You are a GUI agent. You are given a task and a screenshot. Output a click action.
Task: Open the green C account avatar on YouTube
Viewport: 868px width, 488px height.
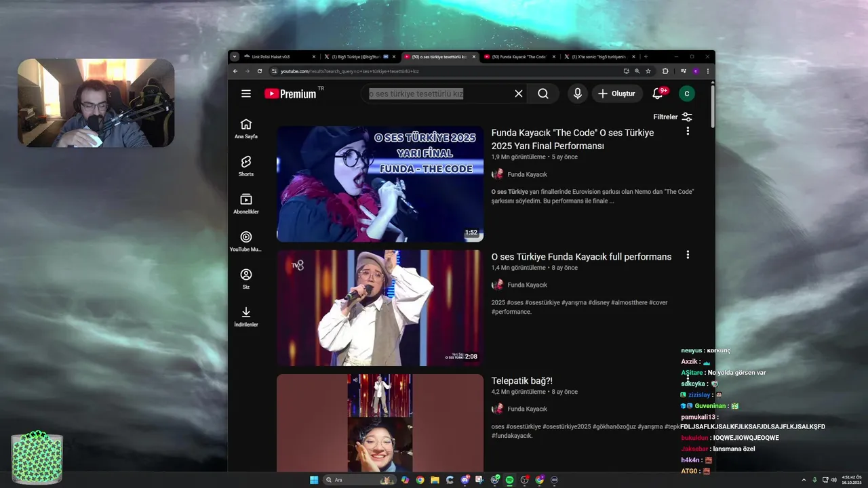point(687,94)
